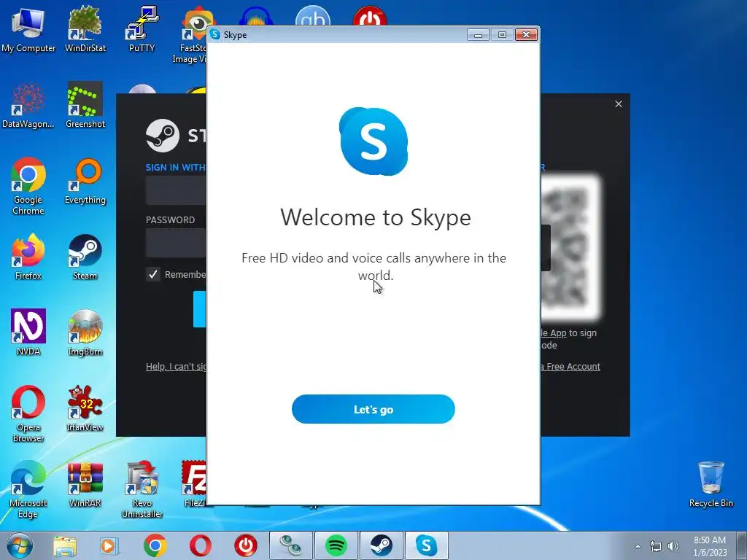Launch Greenshot desktop shortcut

coord(85,106)
